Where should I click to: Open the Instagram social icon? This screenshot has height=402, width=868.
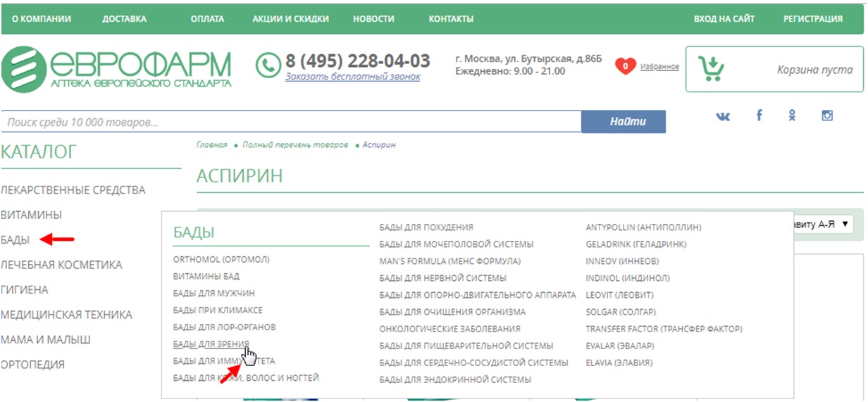tap(828, 115)
